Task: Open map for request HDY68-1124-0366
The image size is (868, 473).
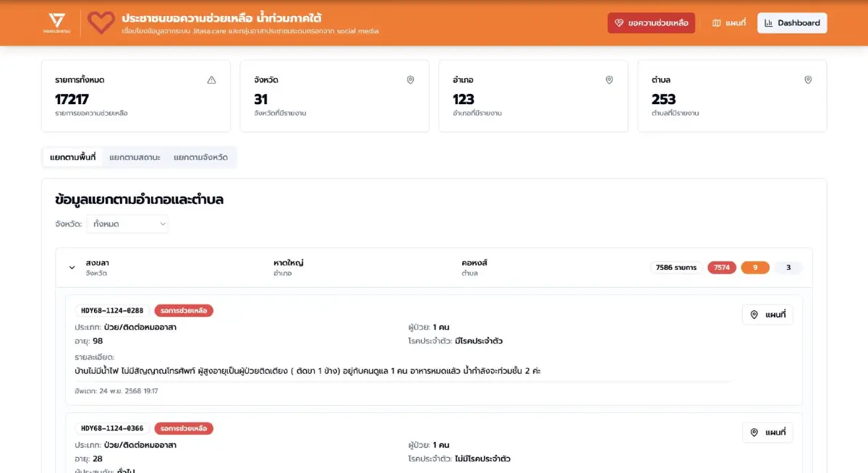Action: pyautogui.click(x=767, y=432)
